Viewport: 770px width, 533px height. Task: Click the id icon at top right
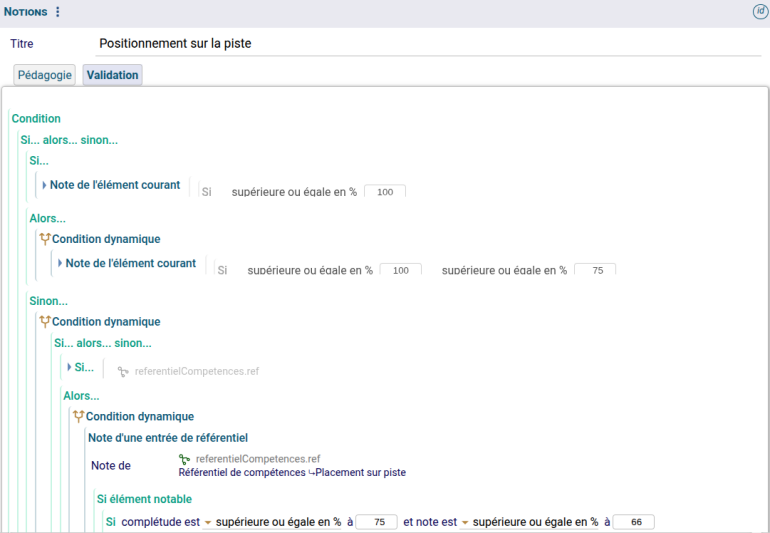[760, 11]
